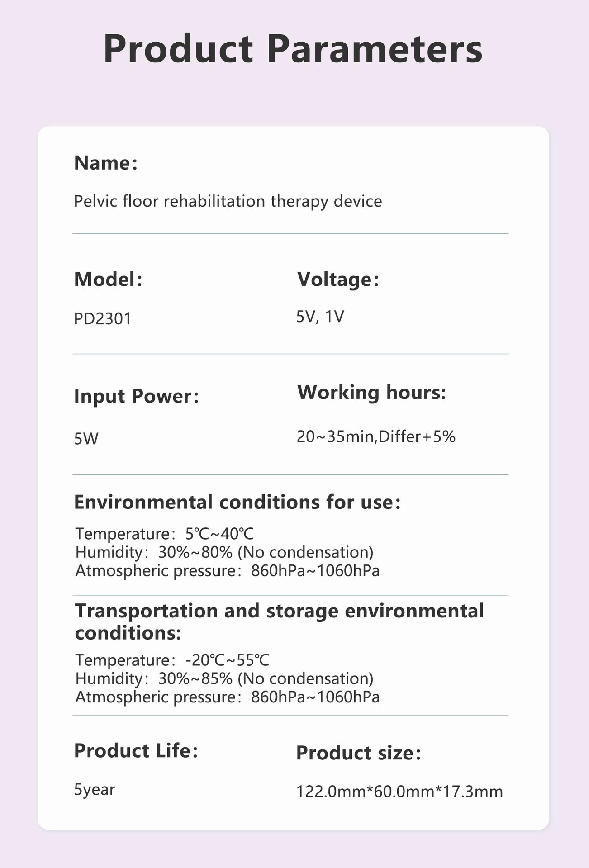Viewport: 589px width, 868px height.
Task: Click the PD2301 model number
Action: tap(103, 319)
